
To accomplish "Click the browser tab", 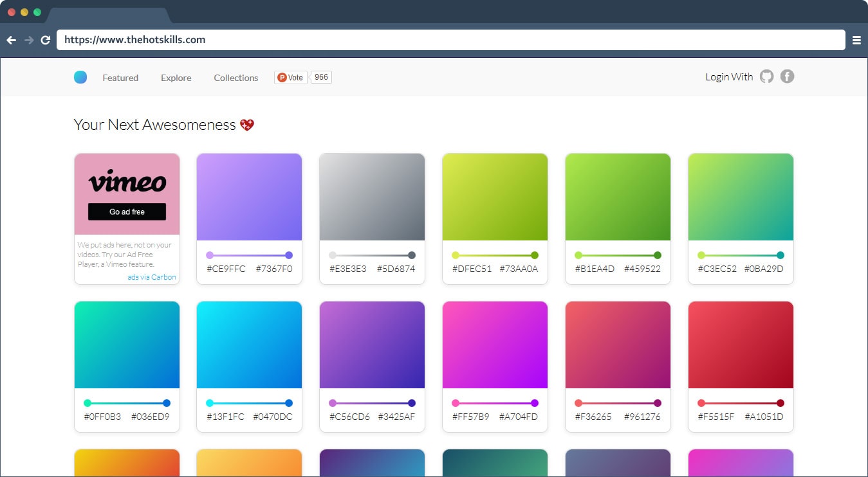I will tap(107, 15).
